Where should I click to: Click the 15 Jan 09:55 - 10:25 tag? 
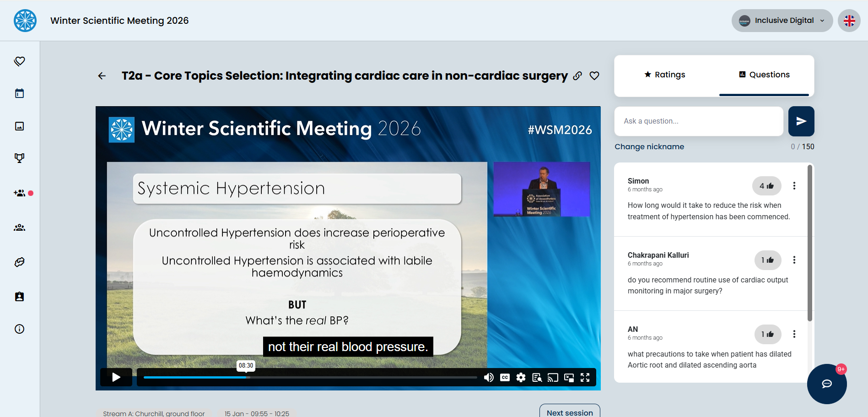coord(257,413)
